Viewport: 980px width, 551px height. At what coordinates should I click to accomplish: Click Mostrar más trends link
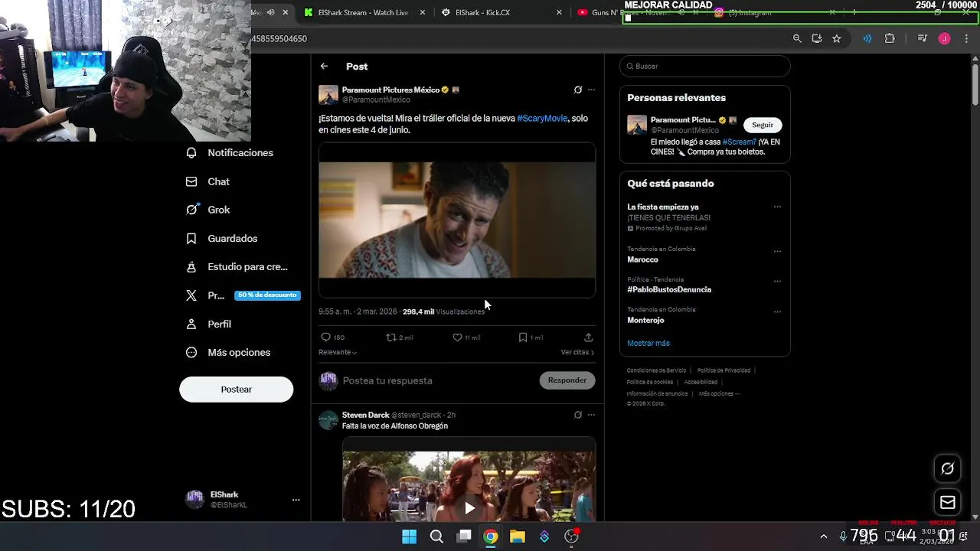click(648, 343)
